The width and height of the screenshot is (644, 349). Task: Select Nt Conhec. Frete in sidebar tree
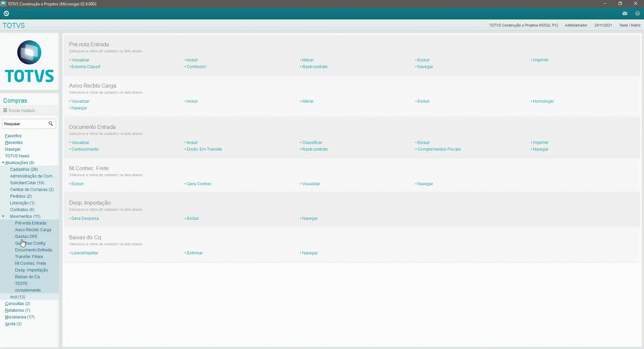click(x=31, y=263)
